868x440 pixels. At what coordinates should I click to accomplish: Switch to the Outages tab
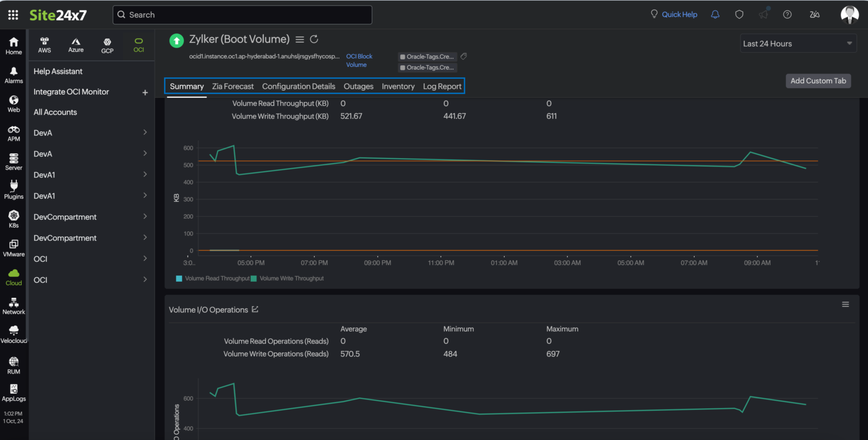pos(358,86)
